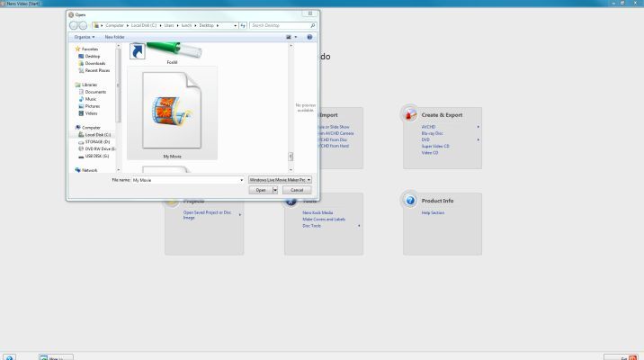
Task: Select the Foxfill shortcut file icon
Action: tap(165, 53)
